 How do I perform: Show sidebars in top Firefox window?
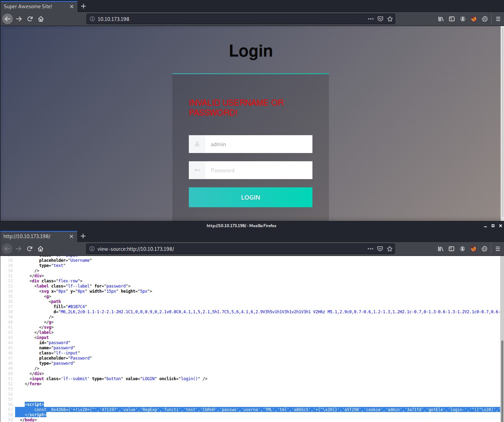[452, 19]
